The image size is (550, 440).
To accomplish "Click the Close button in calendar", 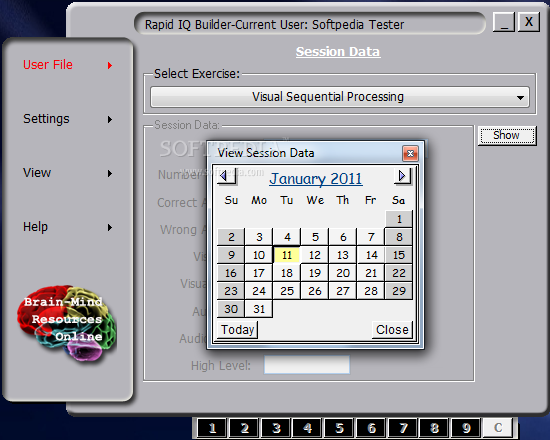I will [392, 330].
